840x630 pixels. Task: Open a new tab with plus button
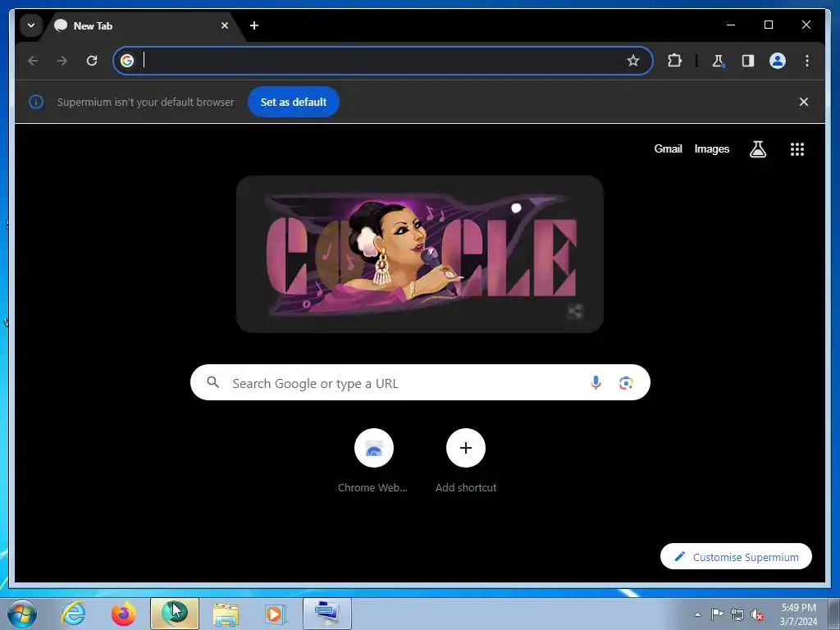click(x=254, y=25)
